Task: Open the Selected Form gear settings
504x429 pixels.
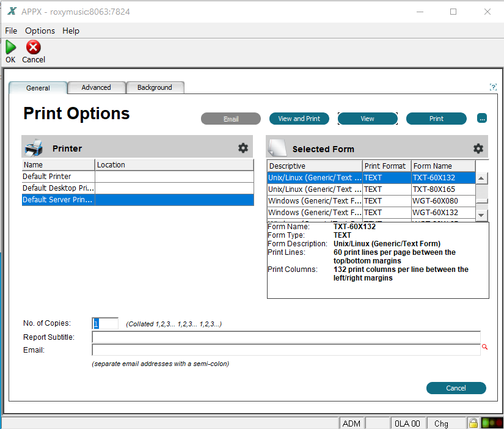Action: coord(478,148)
